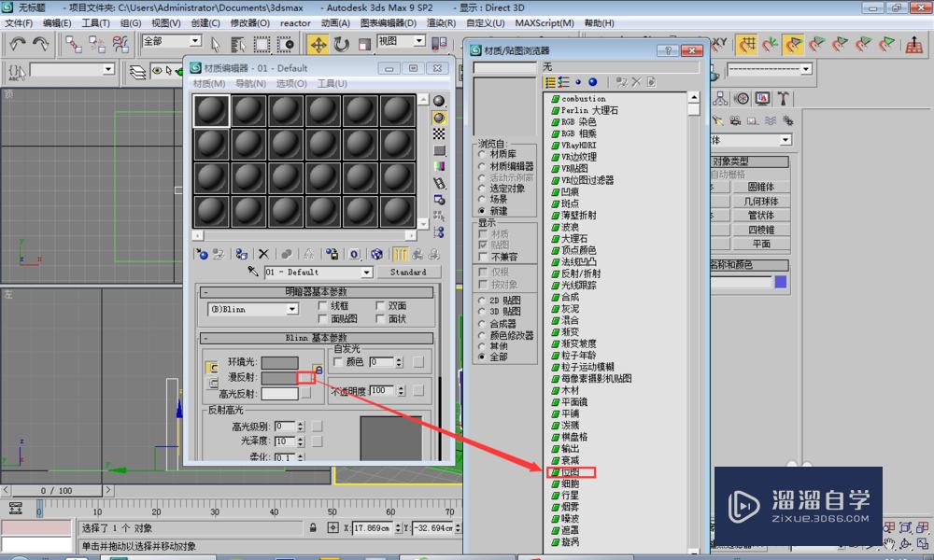Click the material eyedropper pick icon
The image size is (934, 560).
[x=253, y=272]
